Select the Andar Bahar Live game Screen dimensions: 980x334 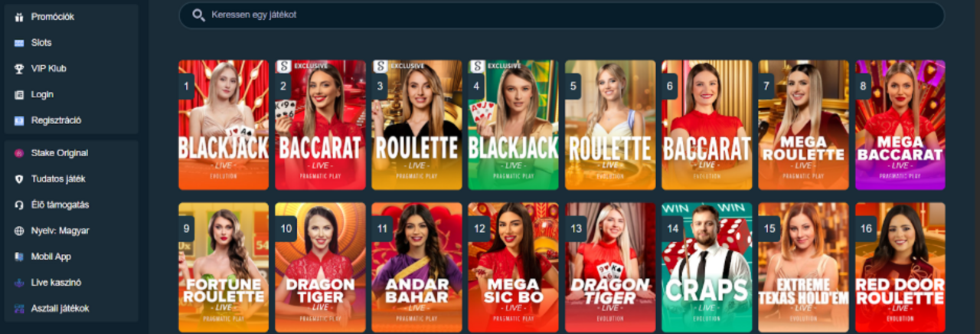pyautogui.click(x=416, y=267)
